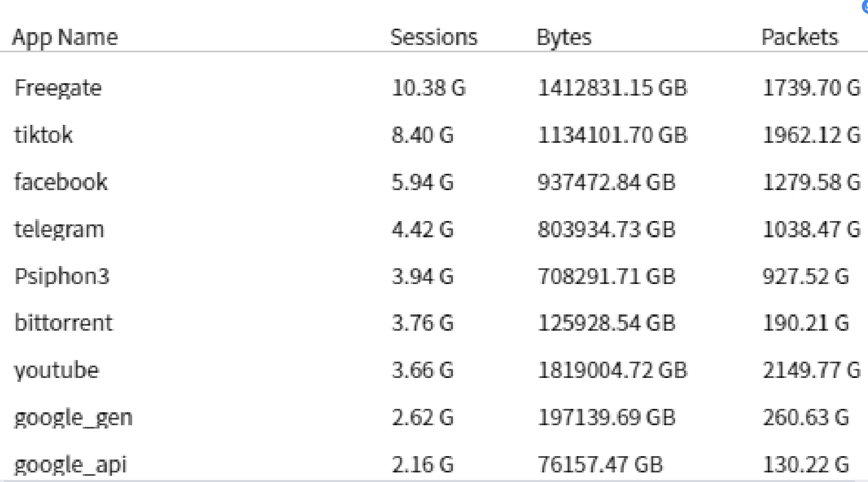Select the Psiphon3 app name
This screenshot has width=868, height=482.
62,276
